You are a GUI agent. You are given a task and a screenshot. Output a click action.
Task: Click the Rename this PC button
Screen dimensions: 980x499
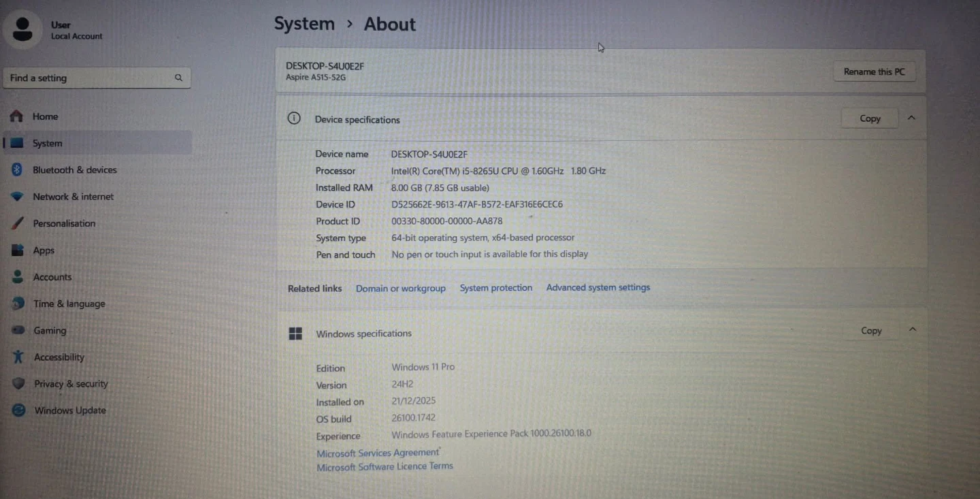point(875,71)
